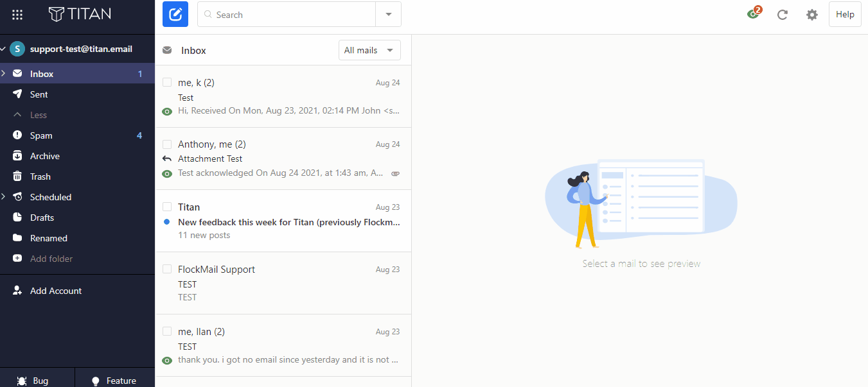This screenshot has width=868, height=387.
Task: Expand the Scheduled folder chevron
Action: 3,197
